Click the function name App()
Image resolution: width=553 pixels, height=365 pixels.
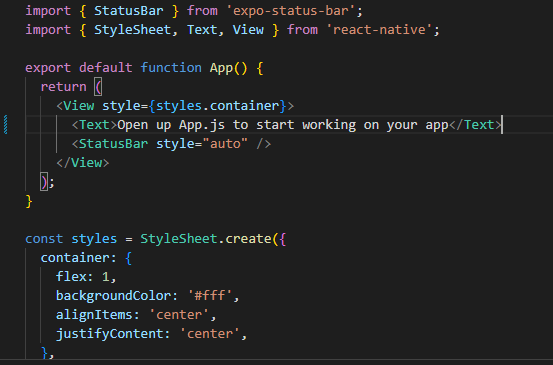(229, 68)
